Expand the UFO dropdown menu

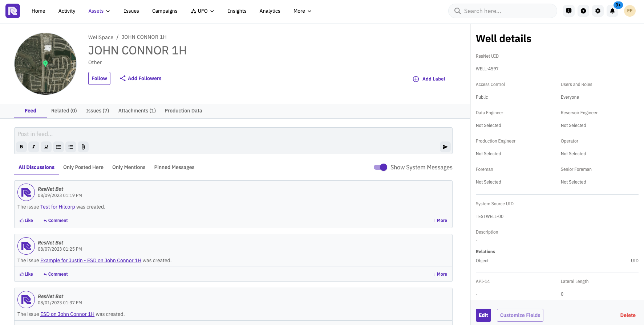click(202, 11)
